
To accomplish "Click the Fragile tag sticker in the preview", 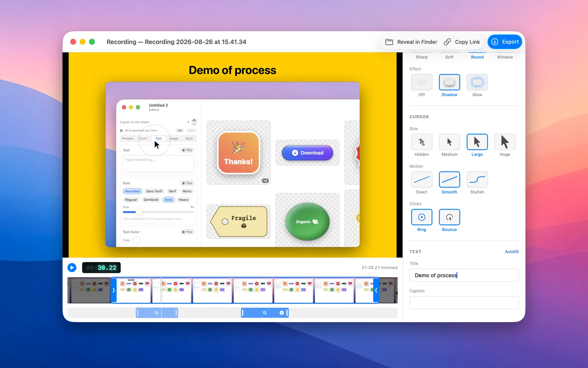I will (239, 221).
